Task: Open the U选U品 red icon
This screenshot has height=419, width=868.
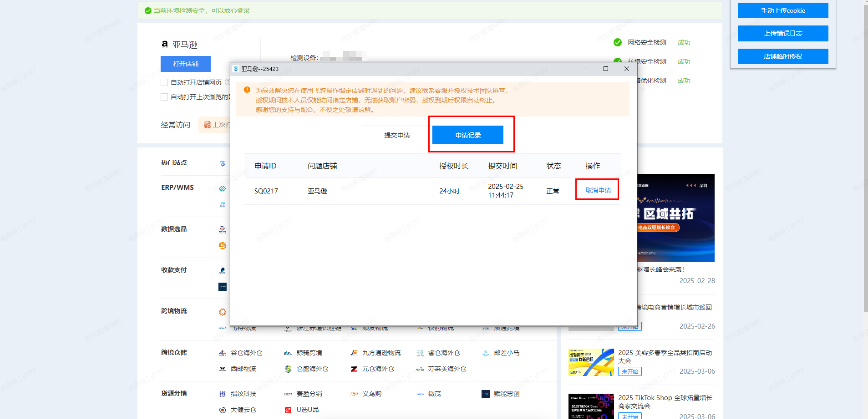Action: tap(288, 410)
